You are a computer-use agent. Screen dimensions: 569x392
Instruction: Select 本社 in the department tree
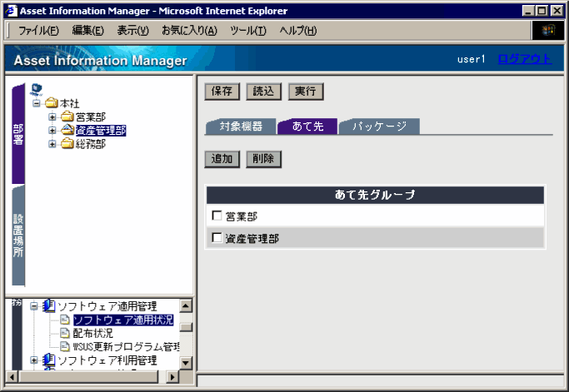(x=69, y=103)
